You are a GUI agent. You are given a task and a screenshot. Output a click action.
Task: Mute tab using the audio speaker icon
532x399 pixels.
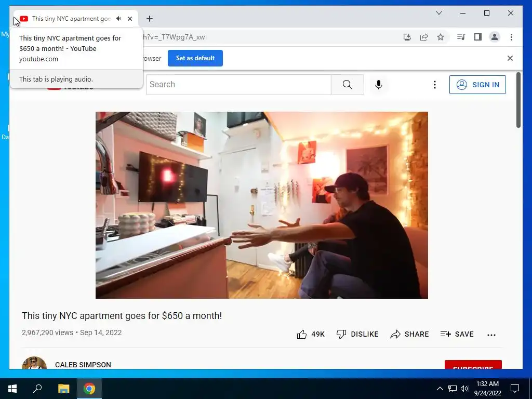119,19
